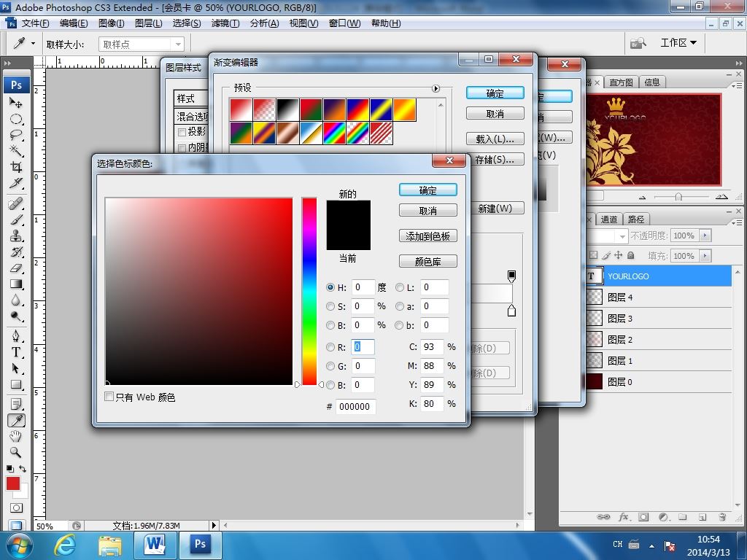Image resolution: width=747 pixels, height=560 pixels.
Task: Select the a channel radio button
Action: pos(400,306)
